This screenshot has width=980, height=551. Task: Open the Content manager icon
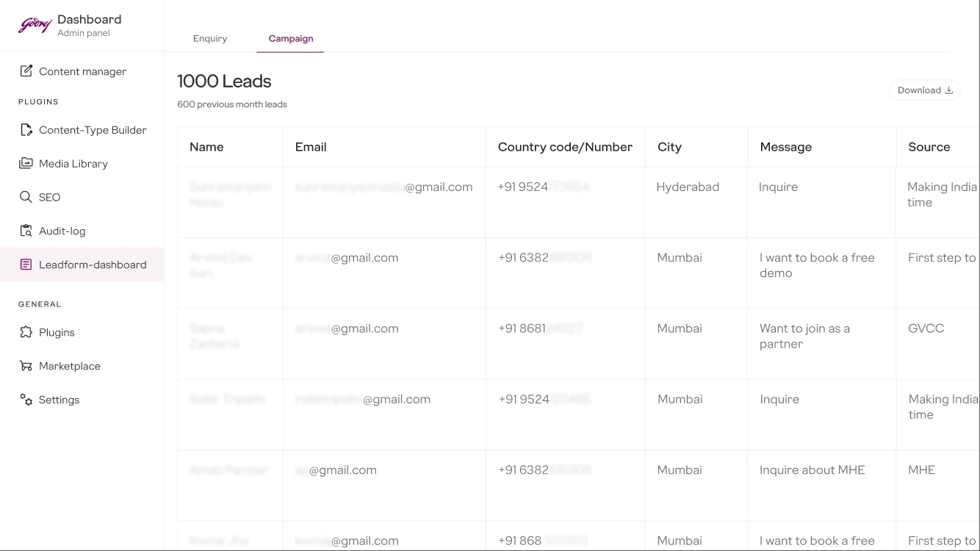[x=26, y=71]
